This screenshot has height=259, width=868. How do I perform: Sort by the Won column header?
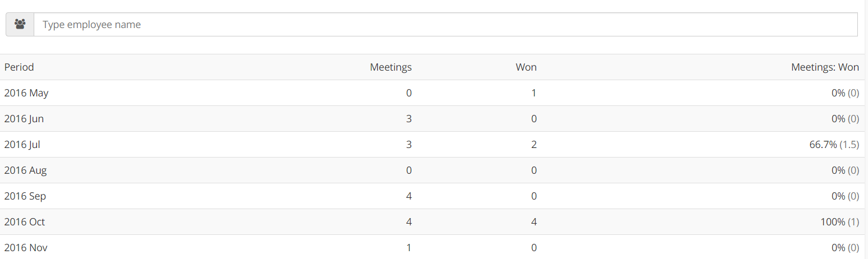point(526,67)
